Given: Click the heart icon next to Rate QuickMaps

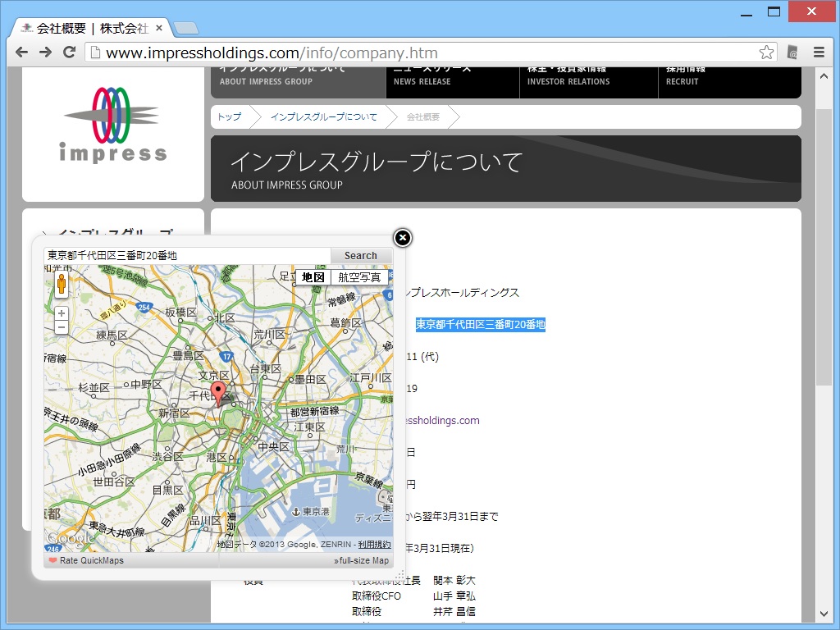Looking at the screenshot, I should tap(54, 560).
